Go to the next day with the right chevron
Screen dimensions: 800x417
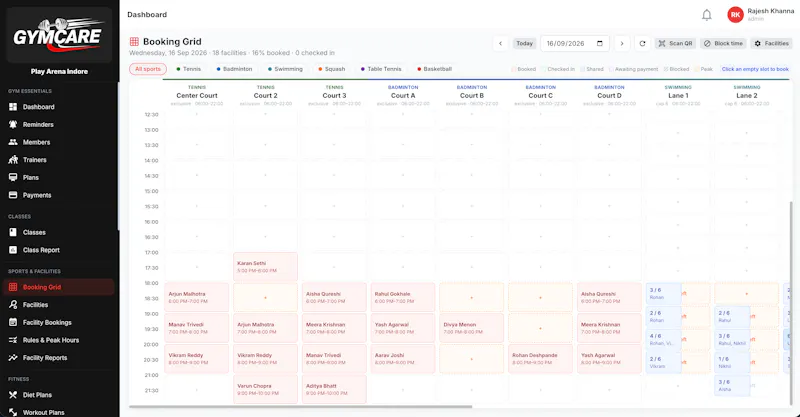pos(622,43)
